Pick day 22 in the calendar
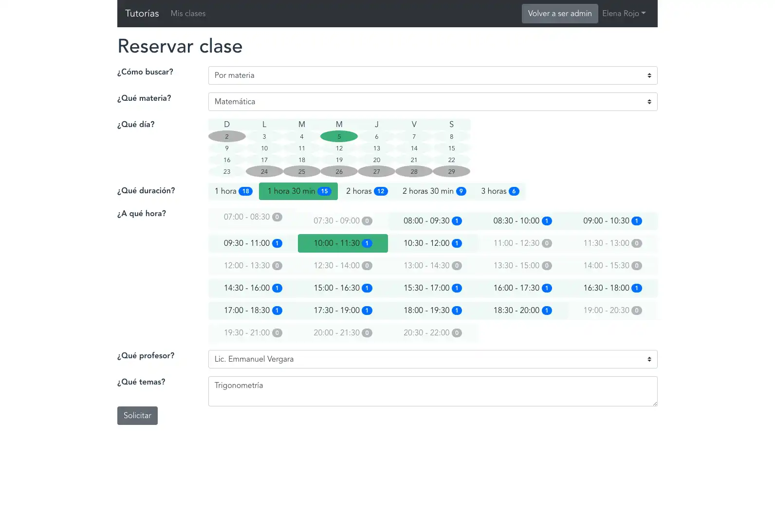The image size is (775, 532). pos(452,160)
